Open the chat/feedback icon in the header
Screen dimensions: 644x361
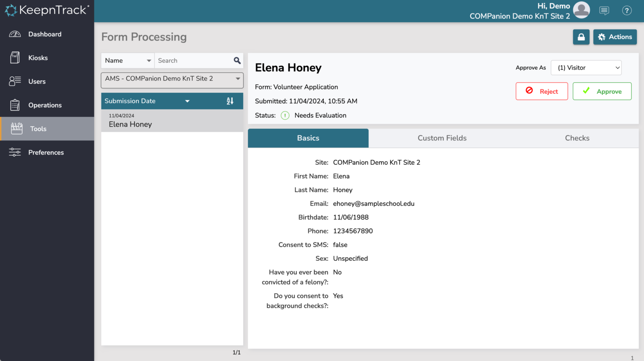604,10
